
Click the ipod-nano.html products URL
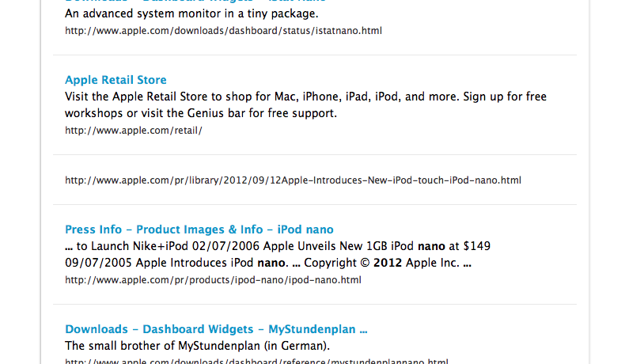213,280
